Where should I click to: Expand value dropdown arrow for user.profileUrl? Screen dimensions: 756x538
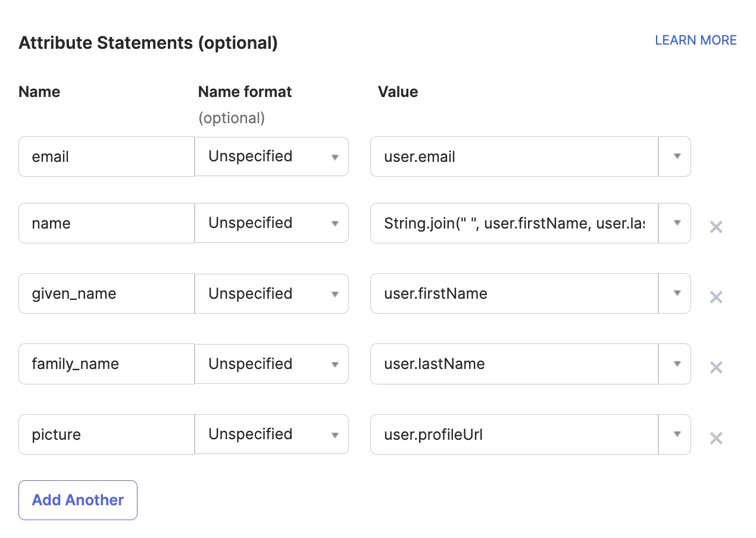[x=676, y=434]
